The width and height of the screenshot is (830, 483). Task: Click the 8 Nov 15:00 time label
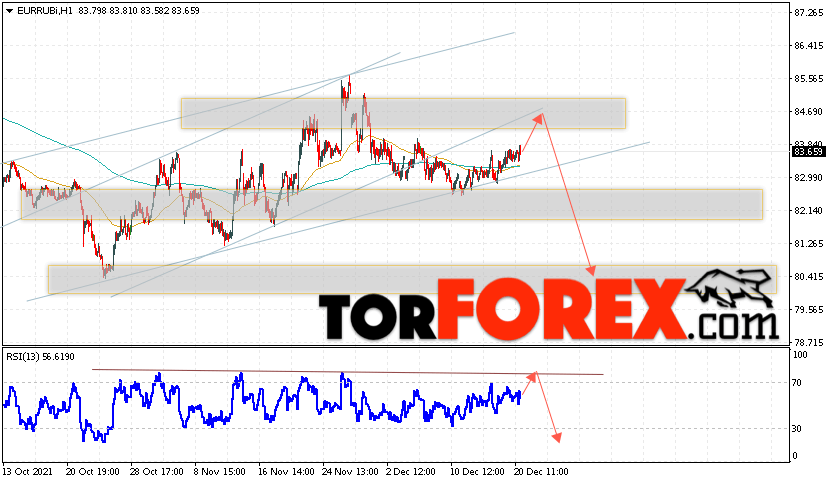pos(220,472)
